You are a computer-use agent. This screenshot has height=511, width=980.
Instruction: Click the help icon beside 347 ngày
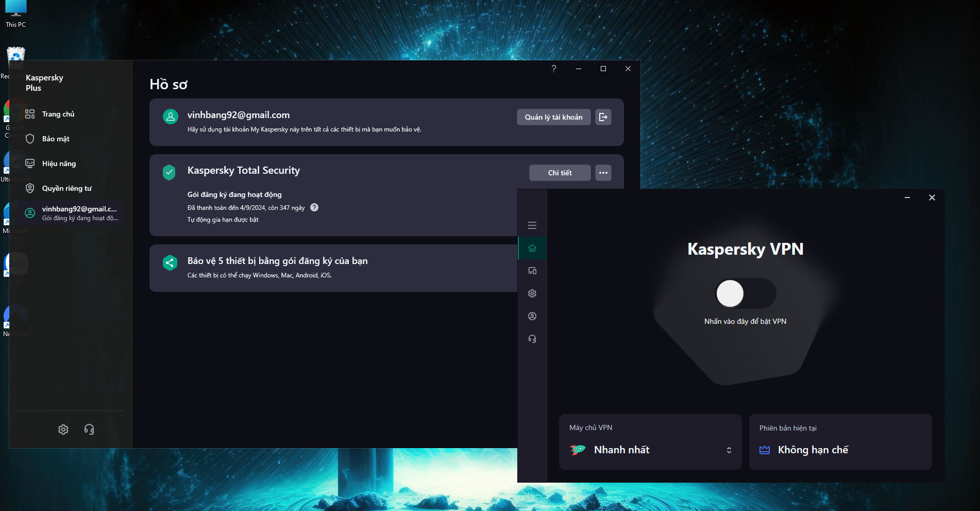[x=314, y=207]
